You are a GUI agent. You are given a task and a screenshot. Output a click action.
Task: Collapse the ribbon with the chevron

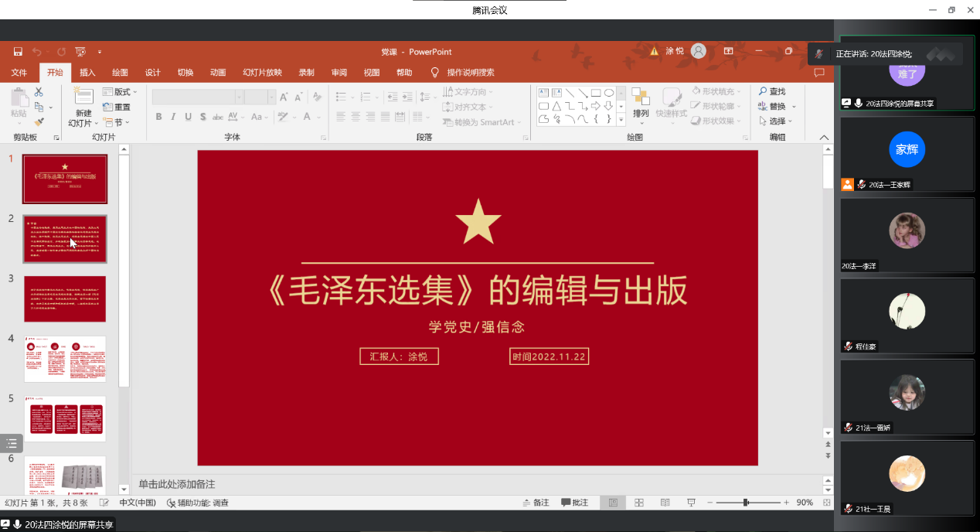point(824,137)
